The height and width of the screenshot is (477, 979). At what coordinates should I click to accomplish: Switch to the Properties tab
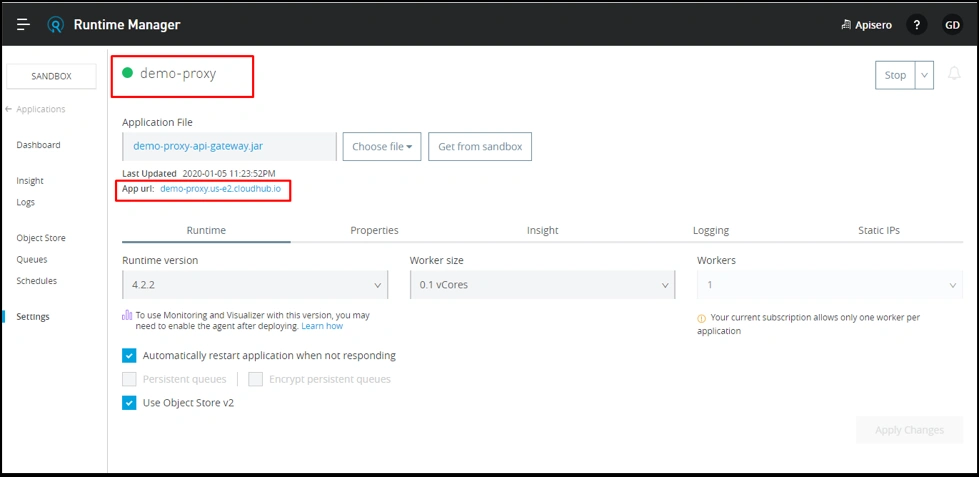374,230
